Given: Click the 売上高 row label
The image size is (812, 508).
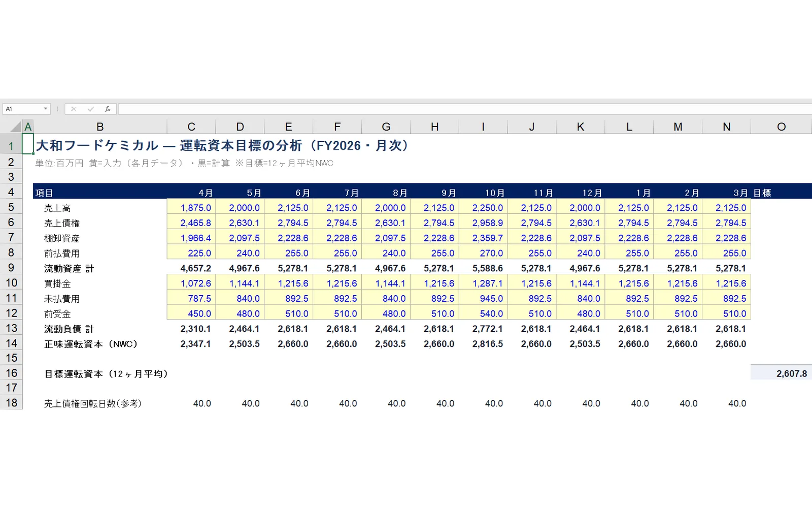Looking at the screenshot, I should (x=57, y=208).
